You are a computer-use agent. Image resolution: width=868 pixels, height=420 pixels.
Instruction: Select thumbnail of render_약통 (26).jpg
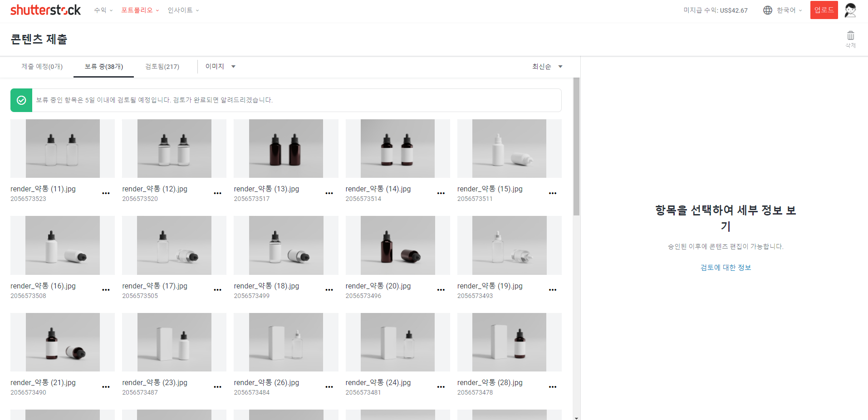[x=286, y=342]
